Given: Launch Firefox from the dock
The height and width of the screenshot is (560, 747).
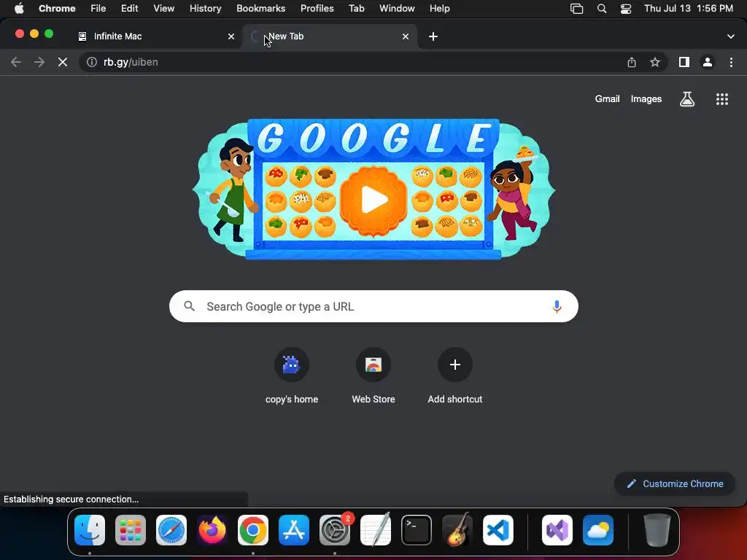Looking at the screenshot, I should pyautogui.click(x=212, y=530).
